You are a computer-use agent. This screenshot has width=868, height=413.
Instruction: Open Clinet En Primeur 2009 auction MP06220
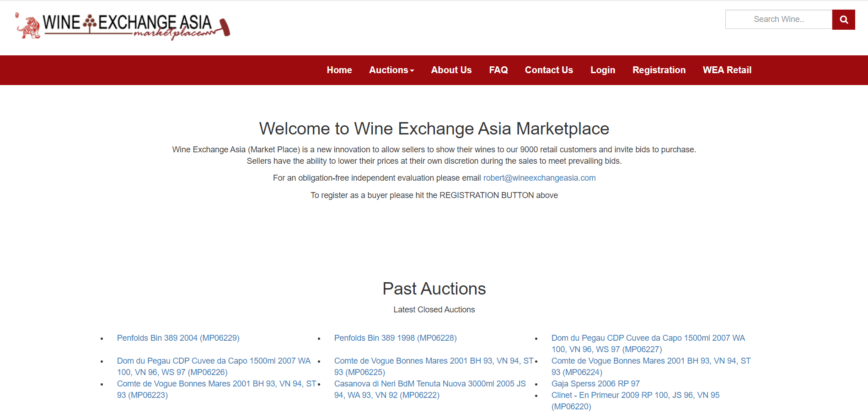click(635, 401)
